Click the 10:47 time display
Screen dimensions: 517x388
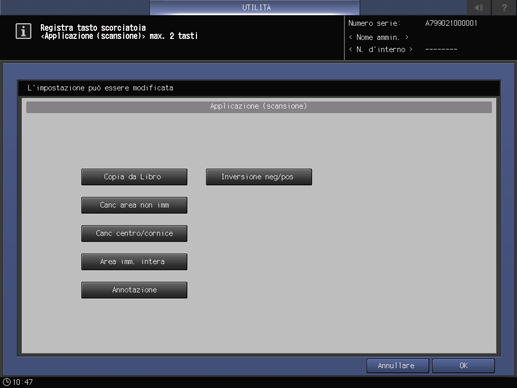click(23, 382)
